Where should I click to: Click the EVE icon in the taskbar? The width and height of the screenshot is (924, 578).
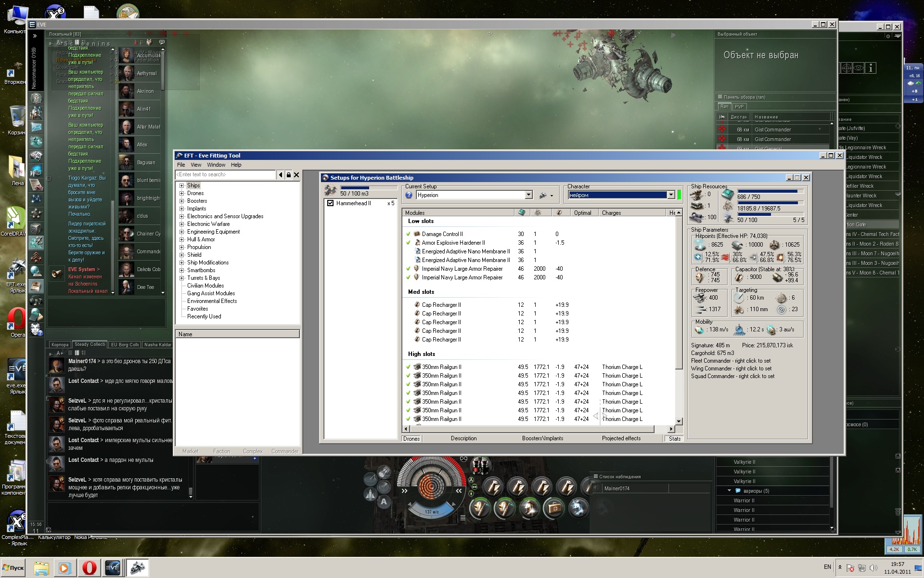(112, 568)
